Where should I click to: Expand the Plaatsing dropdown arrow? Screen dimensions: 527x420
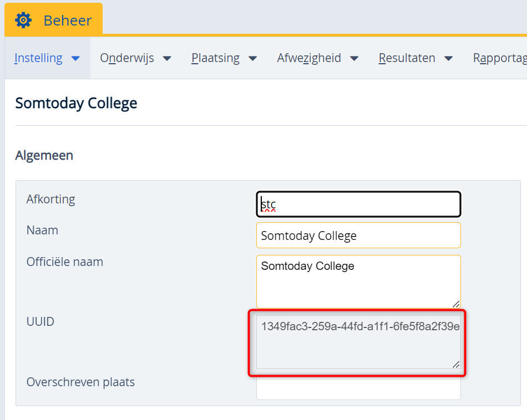pyautogui.click(x=253, y=59)
